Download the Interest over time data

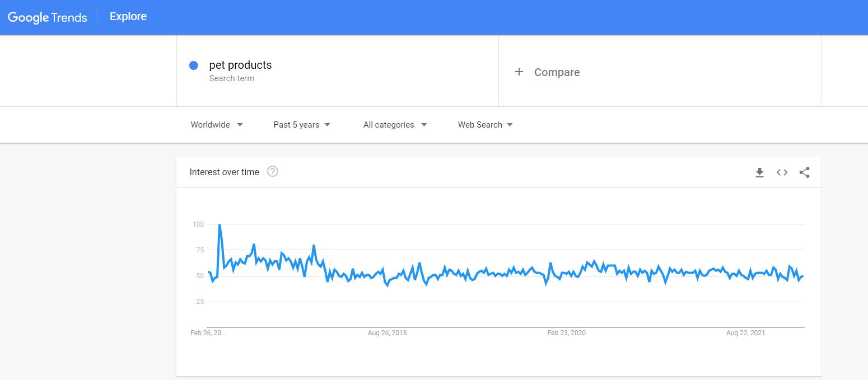759,172
